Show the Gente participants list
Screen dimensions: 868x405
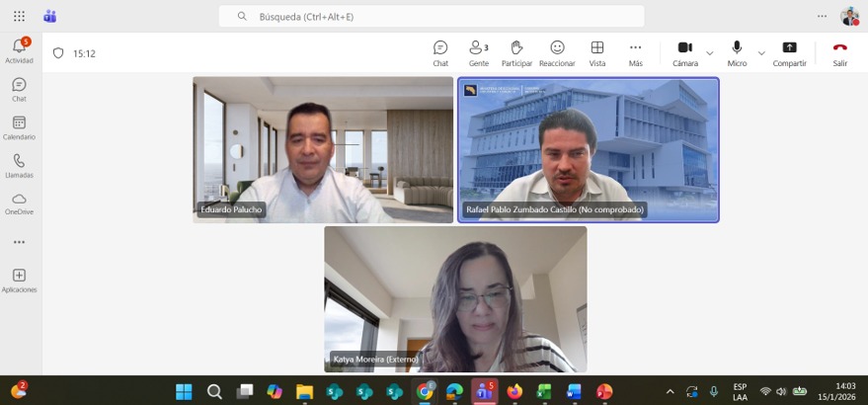[x=479, y=53]
